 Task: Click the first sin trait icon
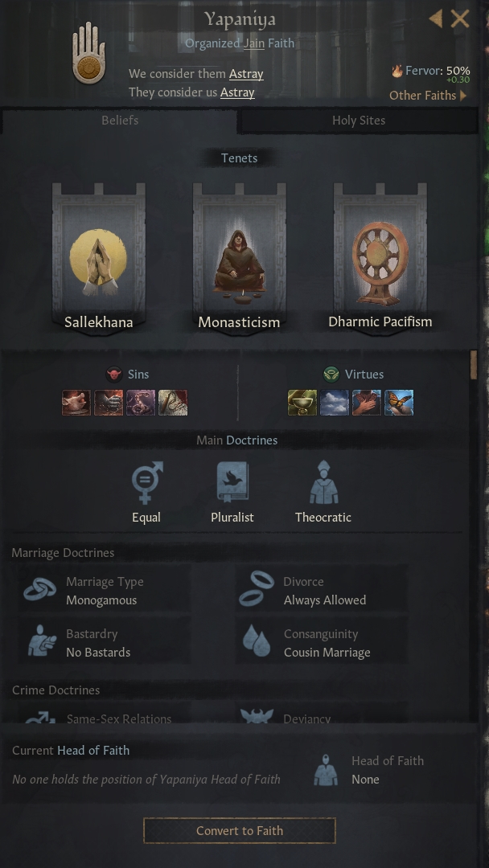point(76,403)
